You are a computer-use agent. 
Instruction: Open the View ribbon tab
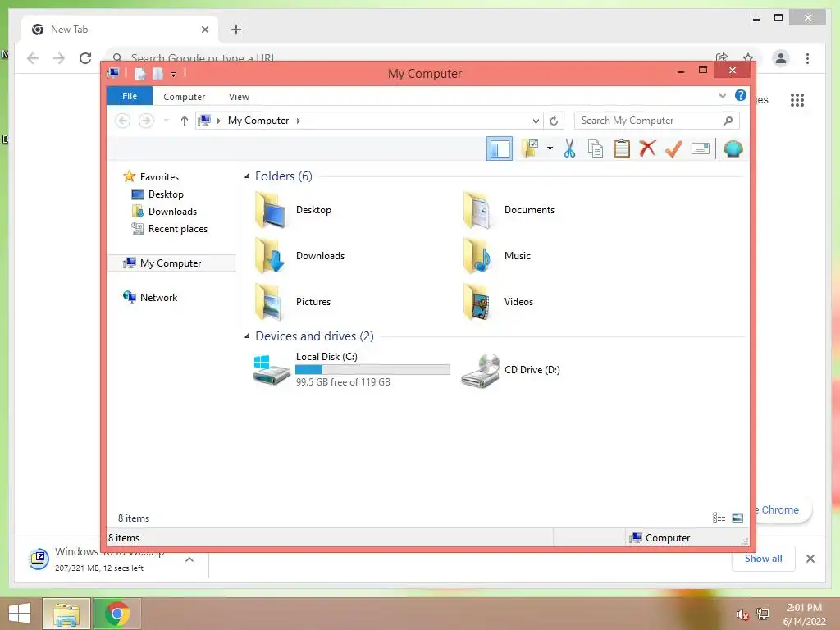coord(239,97)
